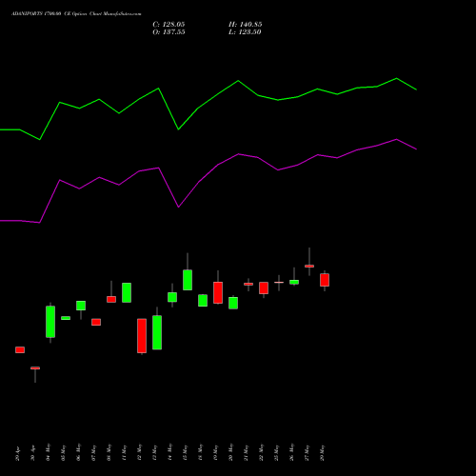
Task: Click the high price value H: 140.85
Action: pyautogui.click(x=245, y=25)
